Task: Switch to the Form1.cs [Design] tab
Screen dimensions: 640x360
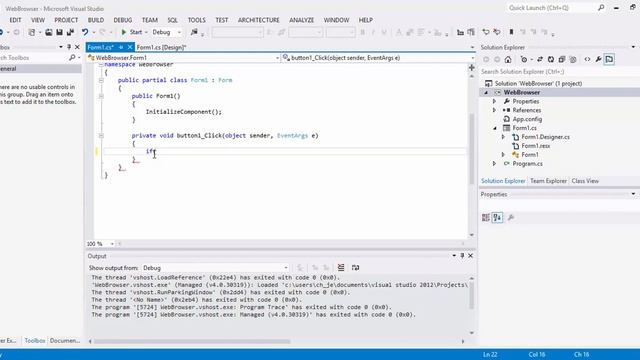Action: [161, 47]
